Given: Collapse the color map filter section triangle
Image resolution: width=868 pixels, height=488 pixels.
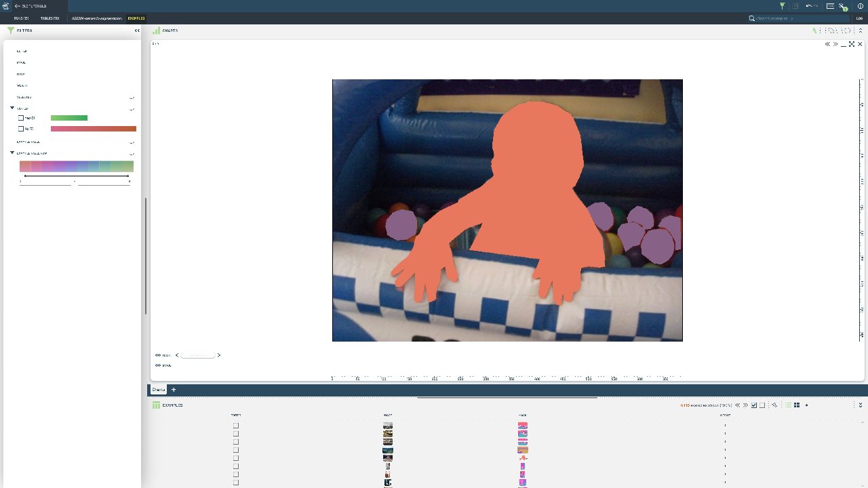Looking at the screenshot, I should point(12,153).
